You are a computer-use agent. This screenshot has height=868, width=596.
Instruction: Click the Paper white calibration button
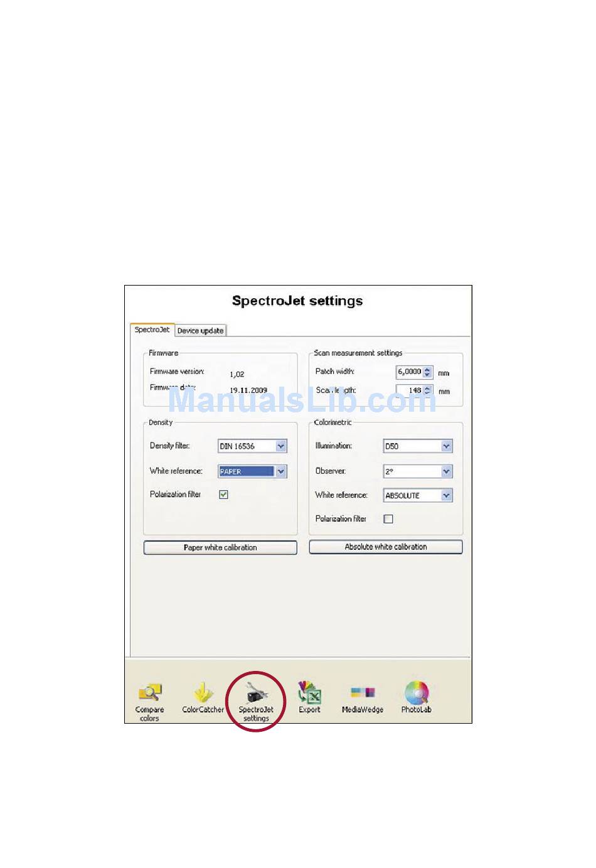(x=220, y=547)
